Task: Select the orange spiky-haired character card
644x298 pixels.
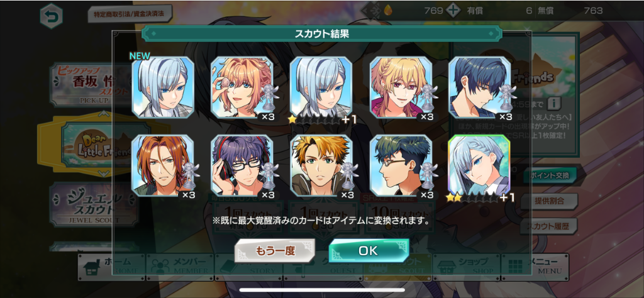Action: click(x=321, y=165)
